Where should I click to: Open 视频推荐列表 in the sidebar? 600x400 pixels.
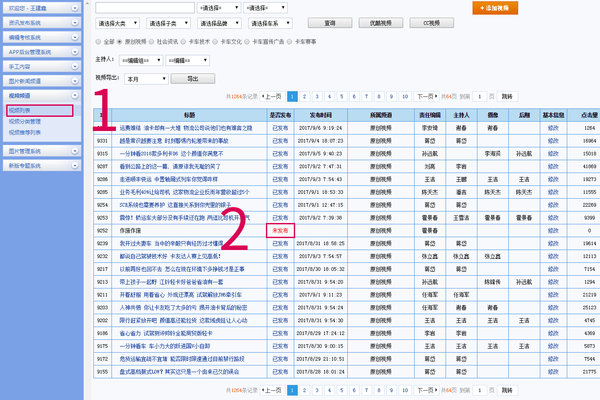(25, 131)
